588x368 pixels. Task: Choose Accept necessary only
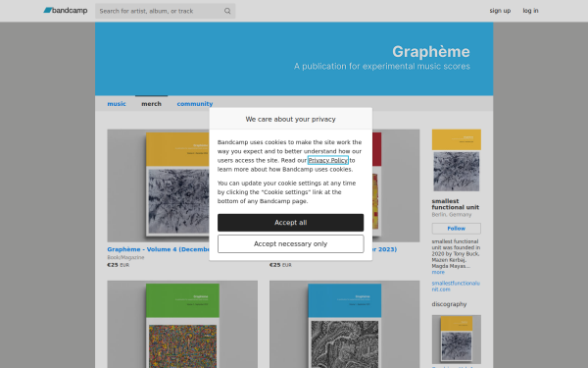(291, 244)
